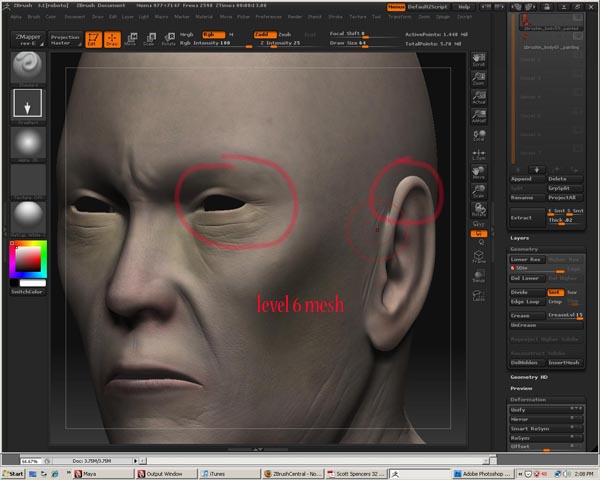The height and width of the screenshot is (480, 600).
Task: Click the Actual size icon
Action: click(479, 98)
